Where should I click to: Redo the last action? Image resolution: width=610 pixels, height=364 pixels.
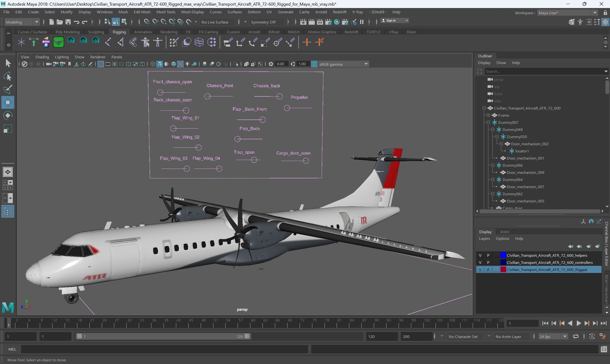tap(85, 22)
